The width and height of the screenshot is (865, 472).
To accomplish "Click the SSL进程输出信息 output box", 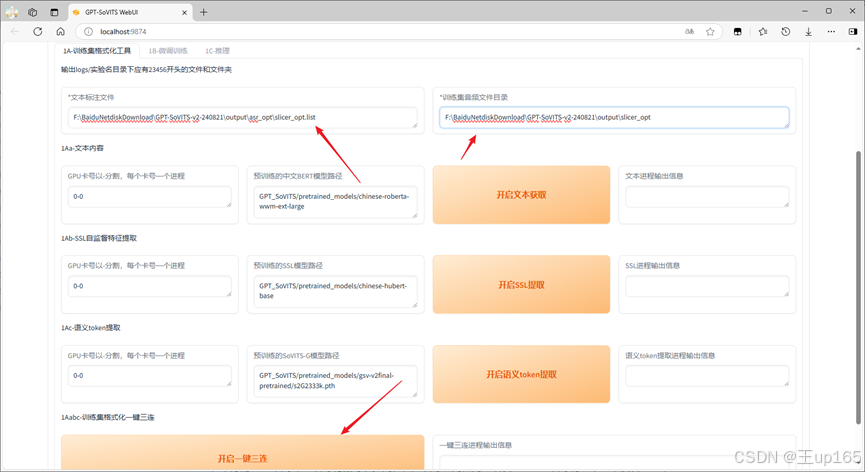I will 707,286.
